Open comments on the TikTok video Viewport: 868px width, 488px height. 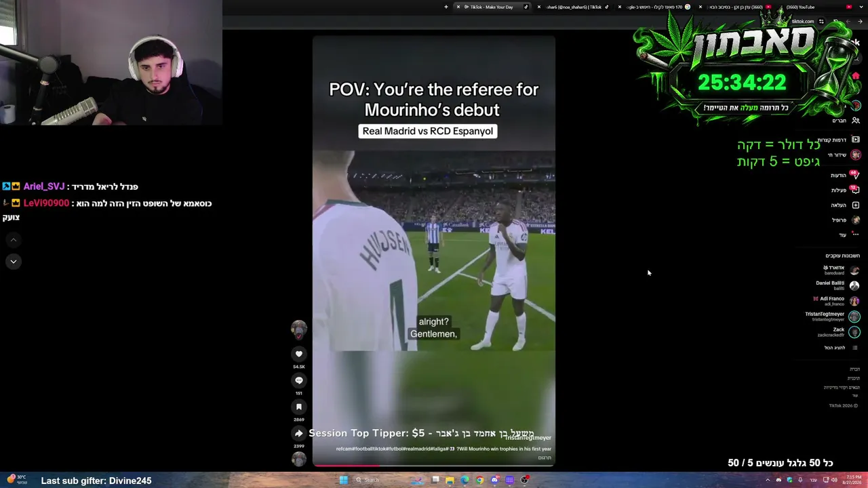(x=298, y=380)
